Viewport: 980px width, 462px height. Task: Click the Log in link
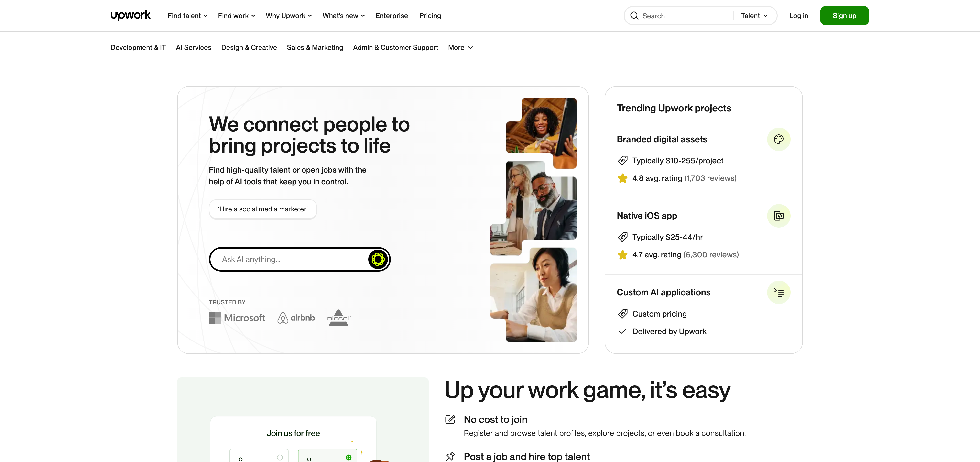tap(798, 16)
